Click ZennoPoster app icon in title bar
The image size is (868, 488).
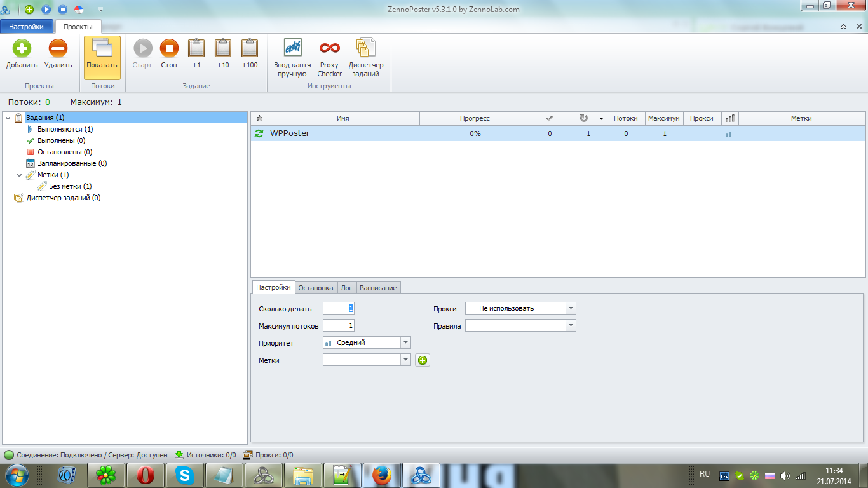[6, 10]
